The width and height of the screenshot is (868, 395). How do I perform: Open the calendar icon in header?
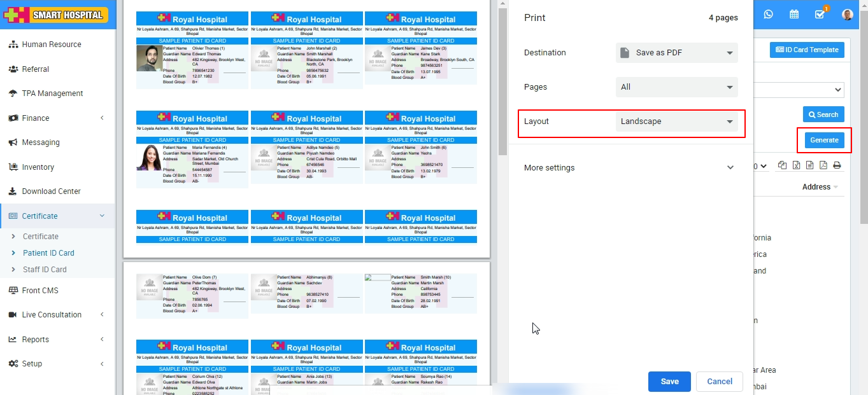[x=794, y=14]
